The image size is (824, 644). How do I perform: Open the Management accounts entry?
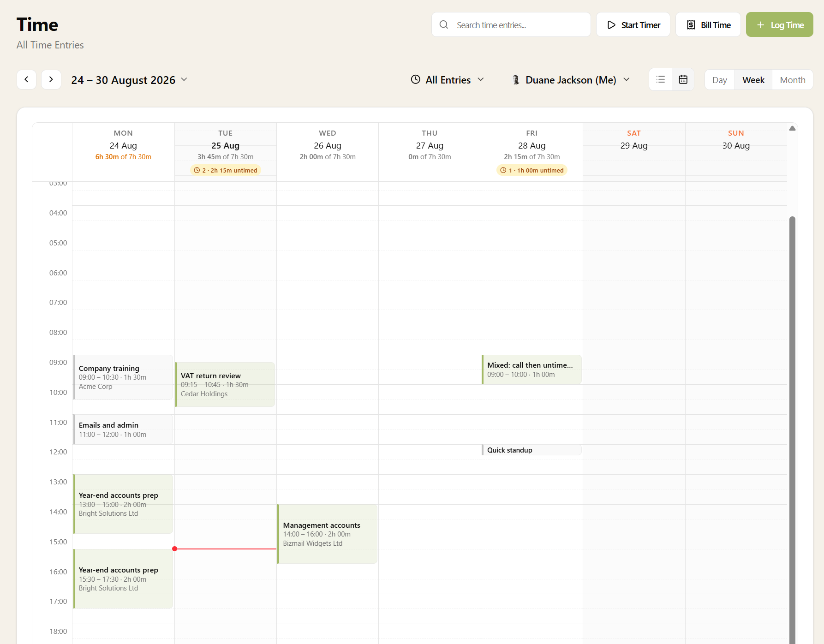click(328, 534)
